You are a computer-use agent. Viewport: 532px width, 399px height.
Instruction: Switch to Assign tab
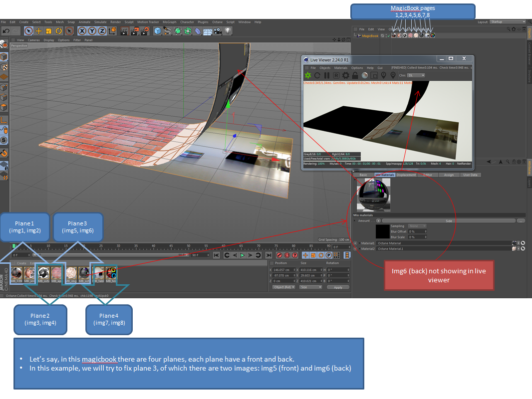pos(449,175)
